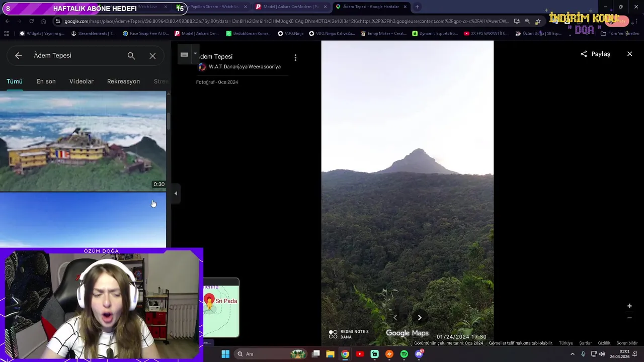
Task: Click the Türkiye footer link
Action: [566, 343]
